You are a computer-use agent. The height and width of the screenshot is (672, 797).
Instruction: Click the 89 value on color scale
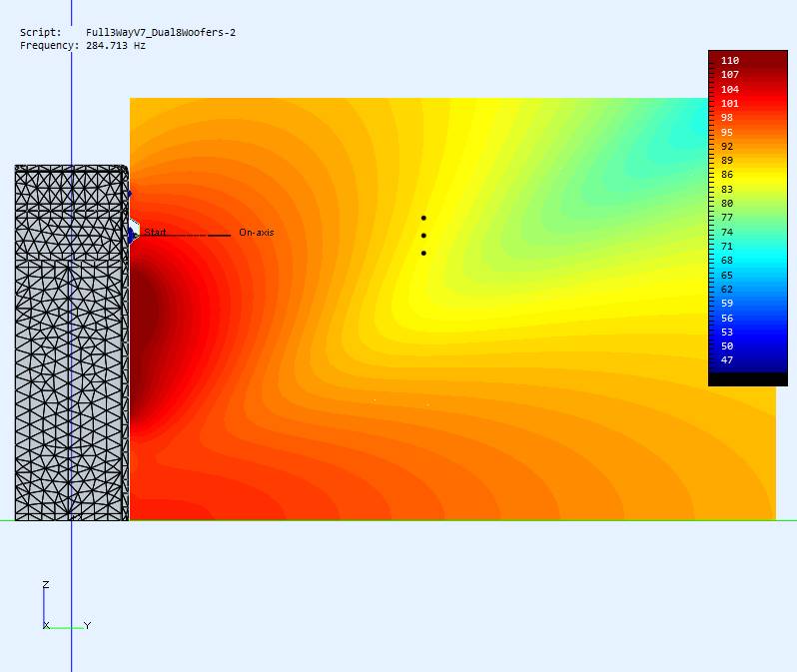click(727, 161)
